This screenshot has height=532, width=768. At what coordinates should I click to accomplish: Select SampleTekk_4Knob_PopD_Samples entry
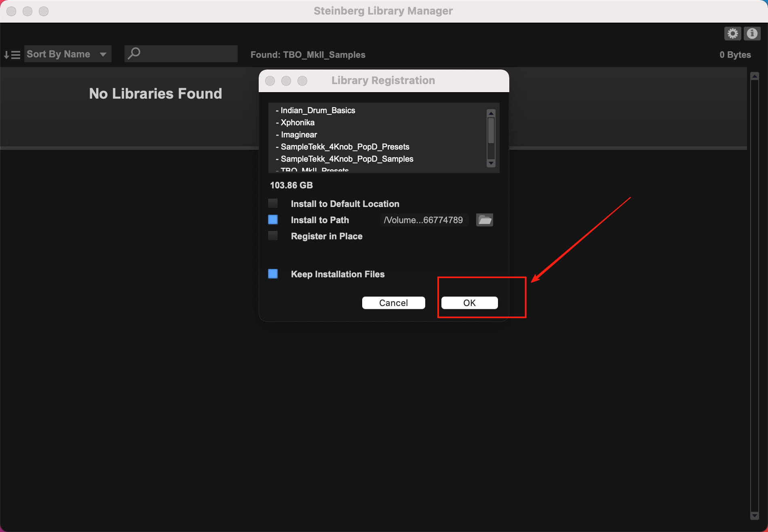[344, 159]
